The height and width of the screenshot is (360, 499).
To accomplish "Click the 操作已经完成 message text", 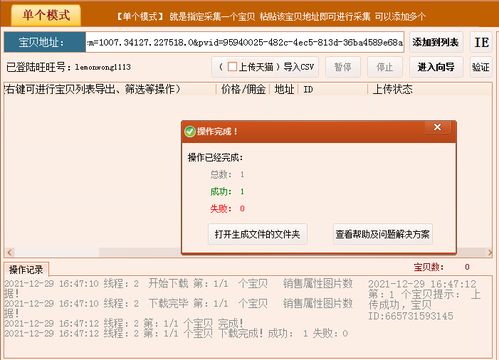I will click(215, 157).
